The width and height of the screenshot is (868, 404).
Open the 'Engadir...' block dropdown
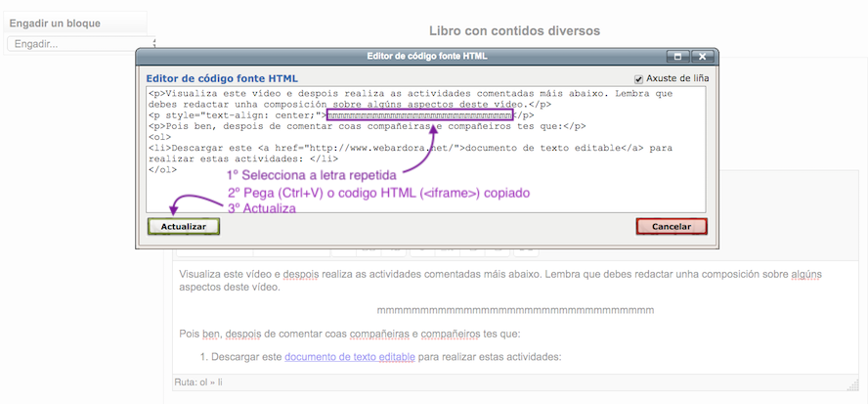coord(80,44)
